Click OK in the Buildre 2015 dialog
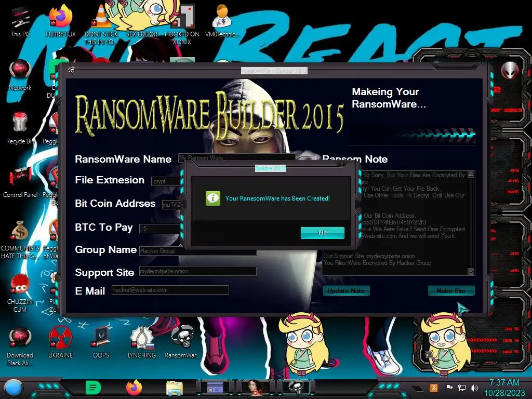 click(x=322, y=233)
